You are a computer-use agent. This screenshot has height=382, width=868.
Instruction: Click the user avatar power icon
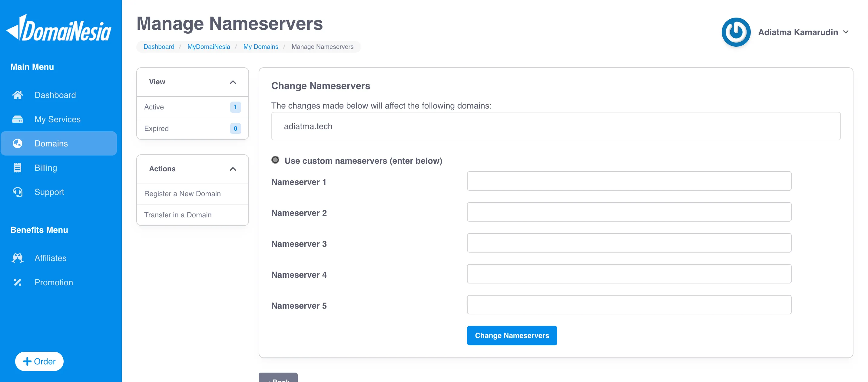click(x=736, y=32)
